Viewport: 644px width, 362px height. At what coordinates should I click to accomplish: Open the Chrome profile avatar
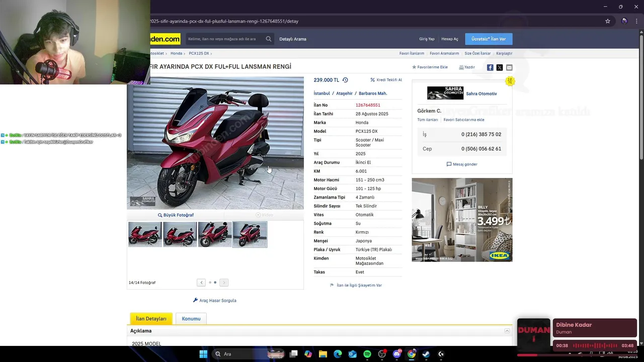pyautogui.click(x=624, y=21)
